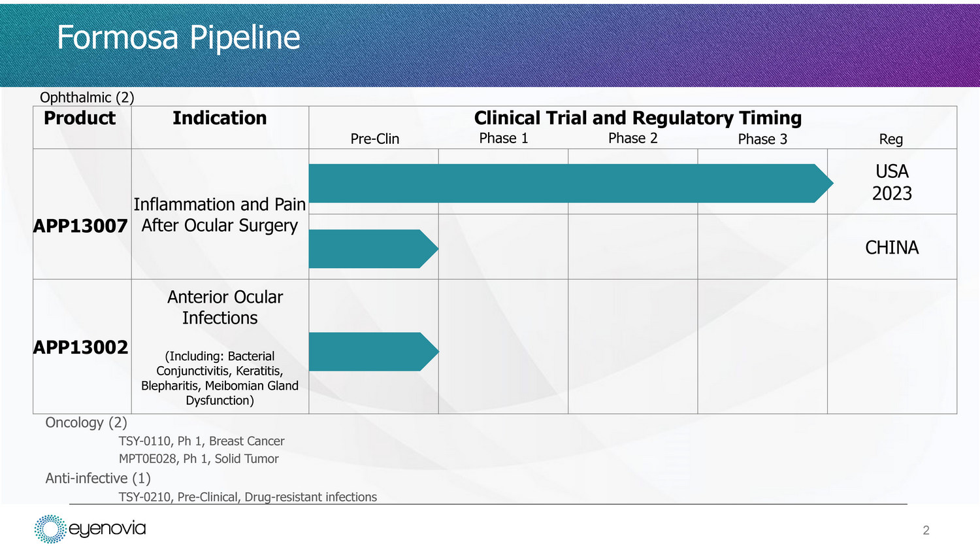Click the slide page number 2
The height and width of the screenshot is (557, 980).
(926, 530)
